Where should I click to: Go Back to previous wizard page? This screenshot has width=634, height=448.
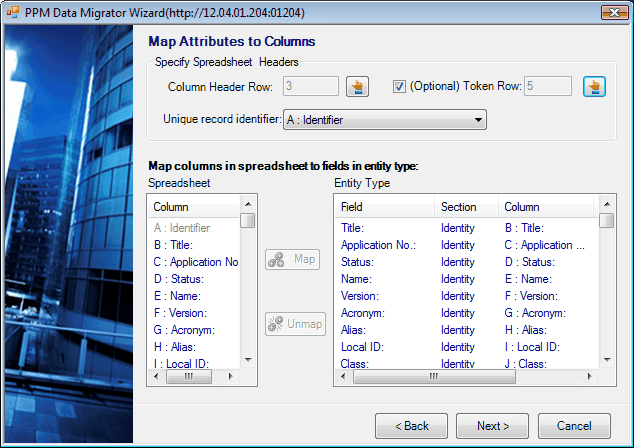[x=411, y=426]
